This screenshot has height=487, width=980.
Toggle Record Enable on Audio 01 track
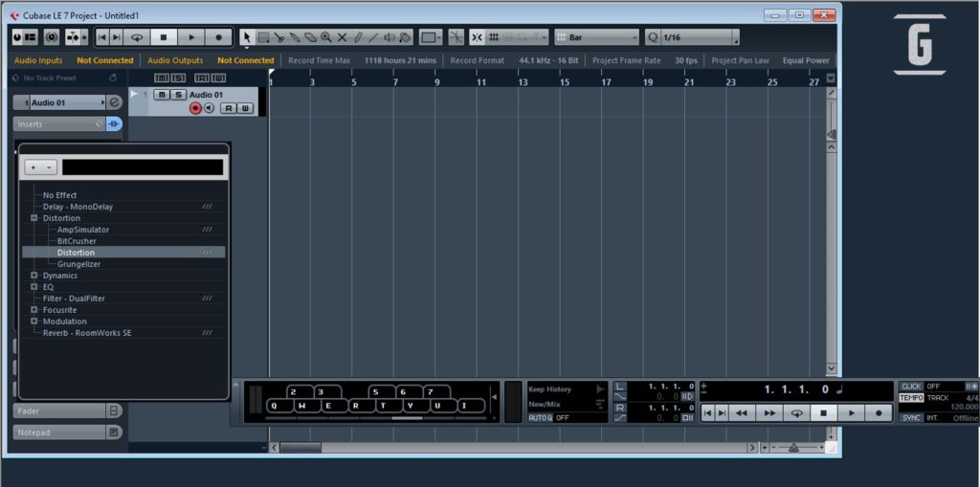195,108
